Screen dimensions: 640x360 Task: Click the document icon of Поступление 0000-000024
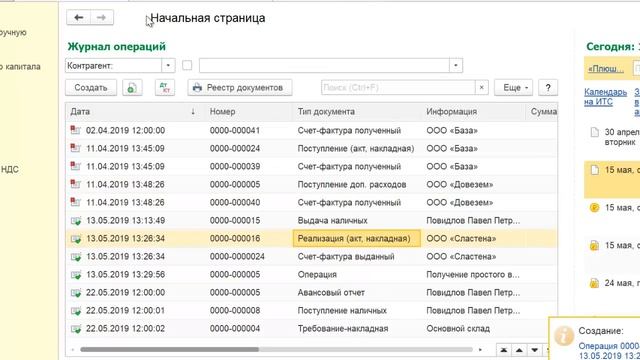[76, 148]
